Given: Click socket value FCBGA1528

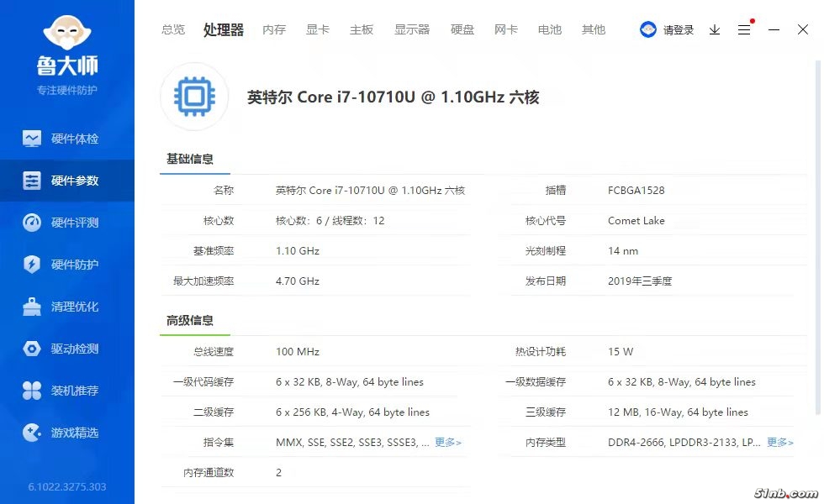Looking at the screenshot, I should click(636, 191).
